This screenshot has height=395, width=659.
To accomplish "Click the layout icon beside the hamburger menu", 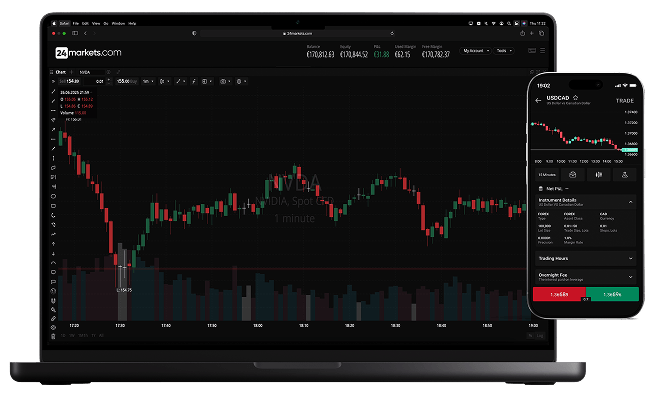I will tap(532, 51).
